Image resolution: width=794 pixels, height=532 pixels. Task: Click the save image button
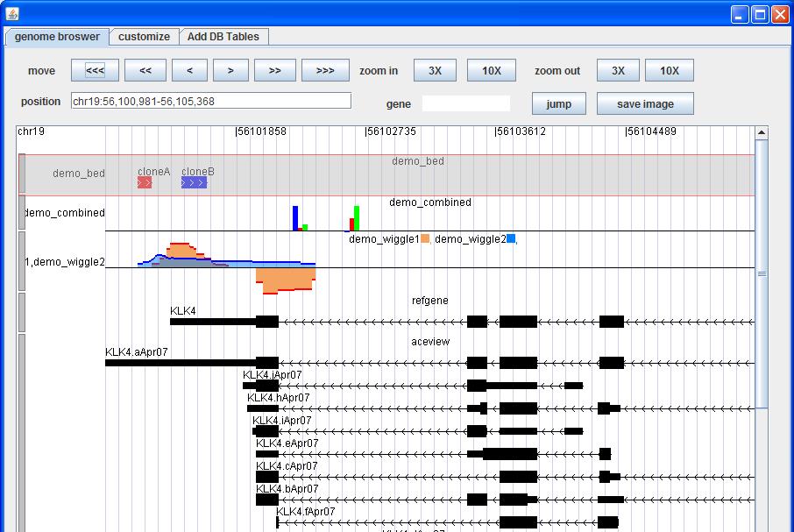(645, 103)
